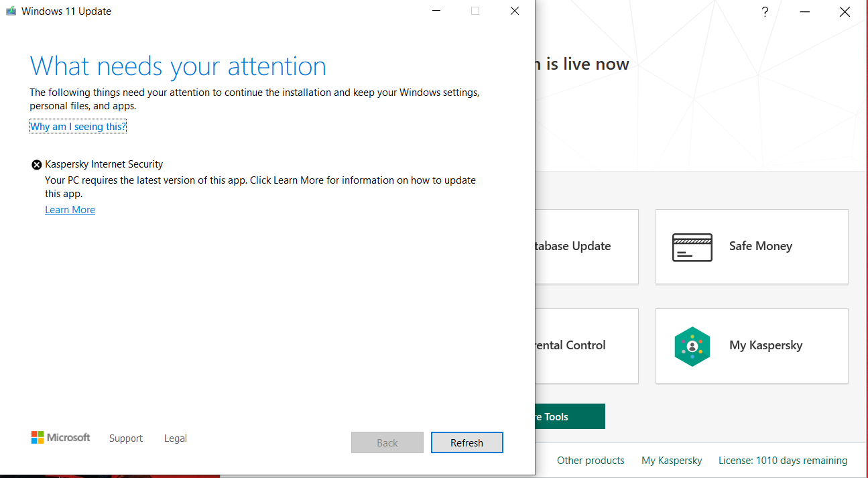
Task: Open the Legal link
Action: click(x=176, y=438)
